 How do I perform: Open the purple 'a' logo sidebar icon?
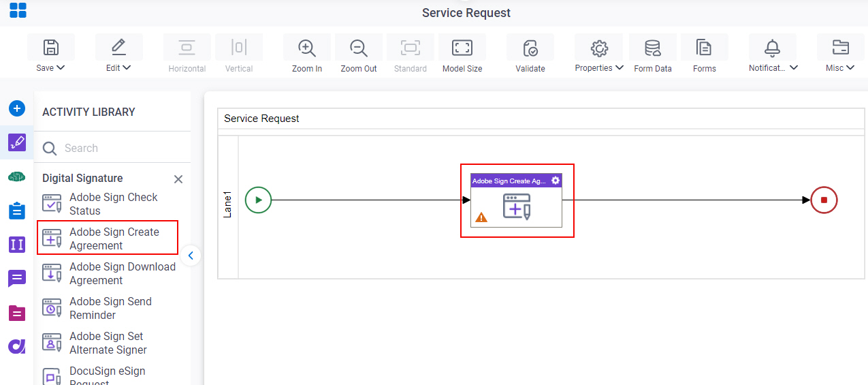tap(17, 346)
